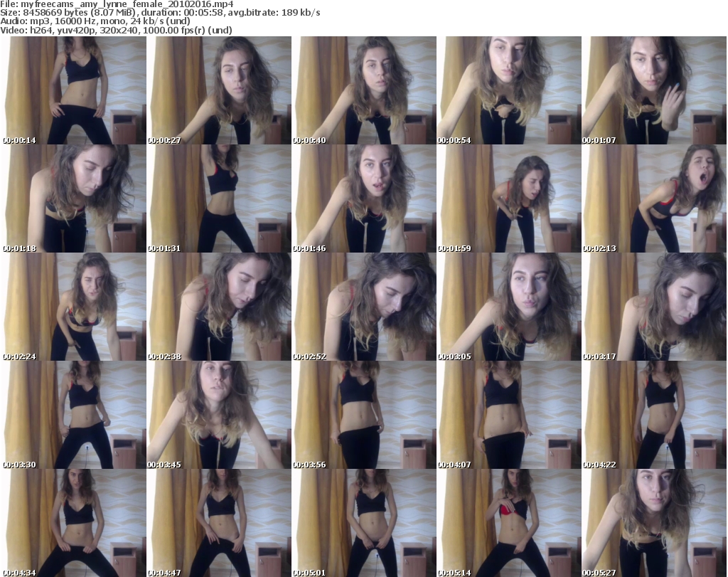Screen dimensions: 728x577
Task: Click the thumbnail stamped 00:04:22
Action: pyautogui.click(x=654, y=415)
